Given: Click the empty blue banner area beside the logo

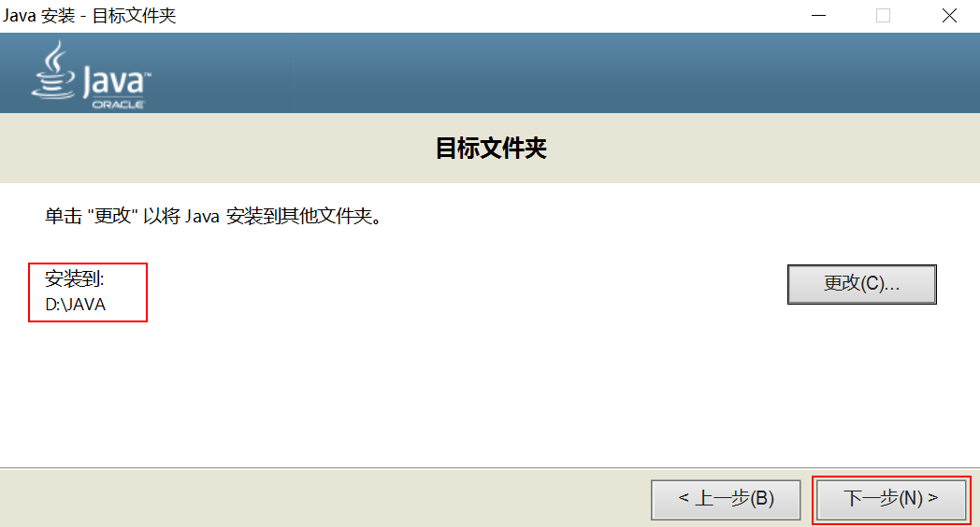Looking at the screenshot, I should coord(563,73).
